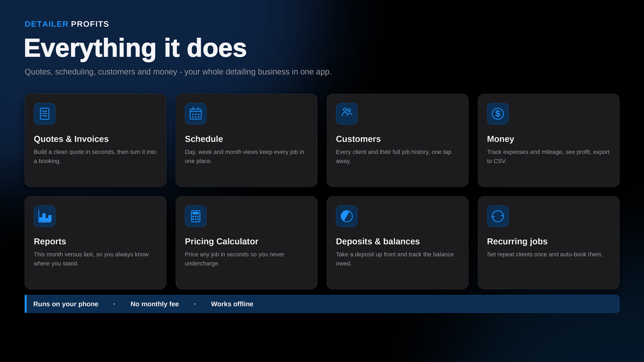Click 'No monthly fee' in the banner

point(154,304)
